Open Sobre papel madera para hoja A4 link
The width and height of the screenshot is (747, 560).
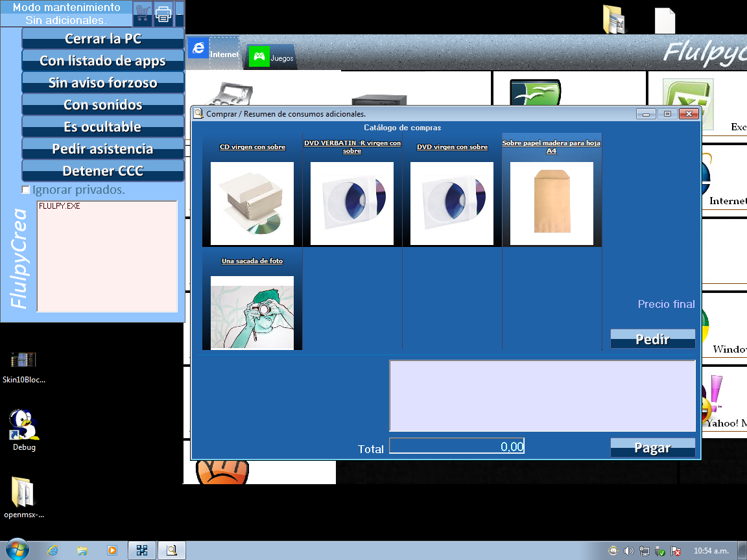click(x=551, y=146)
